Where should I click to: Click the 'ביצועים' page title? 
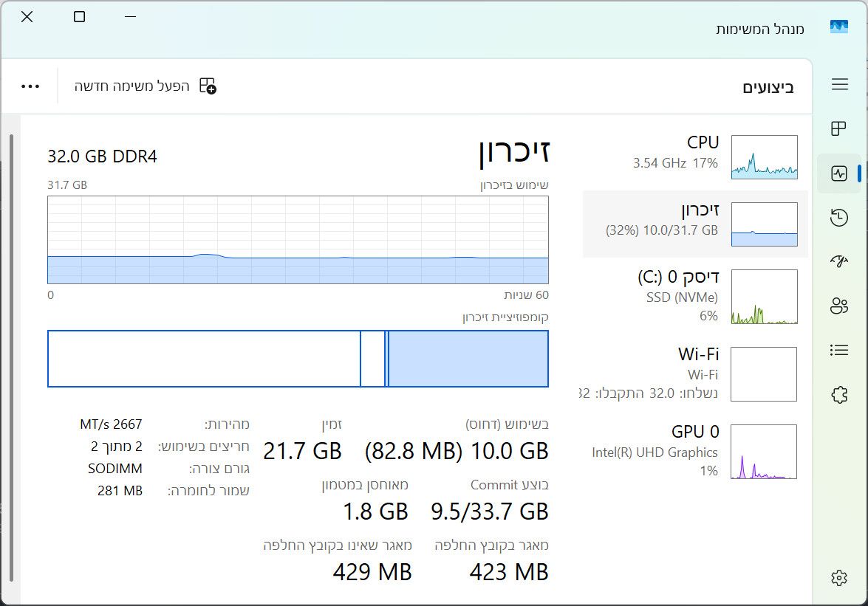point(768,87)
